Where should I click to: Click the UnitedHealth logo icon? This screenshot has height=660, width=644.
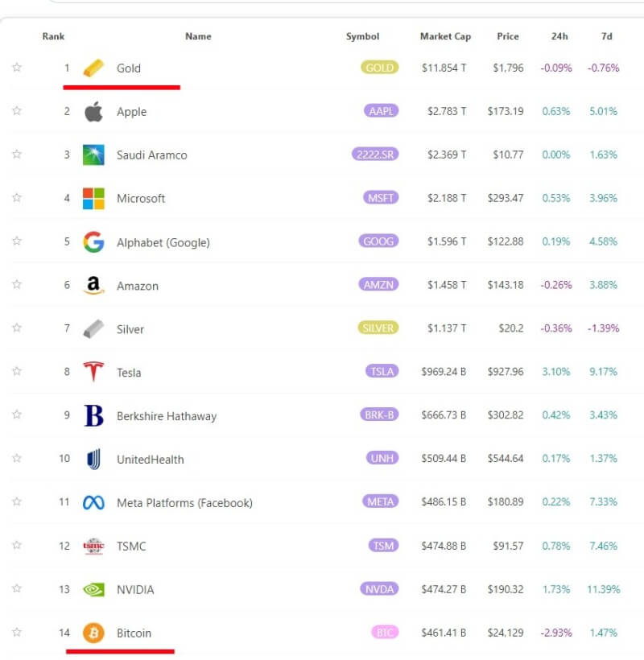(93, 459)
